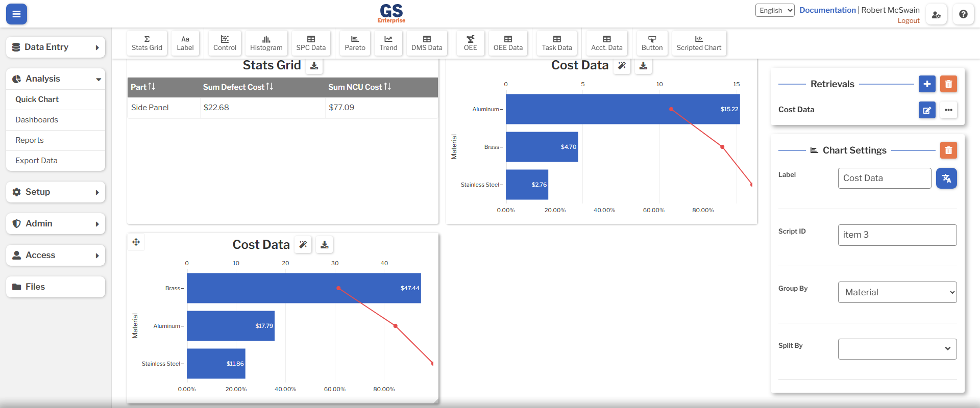
Task: Insert an OEE chart
Action: [471, 43]
